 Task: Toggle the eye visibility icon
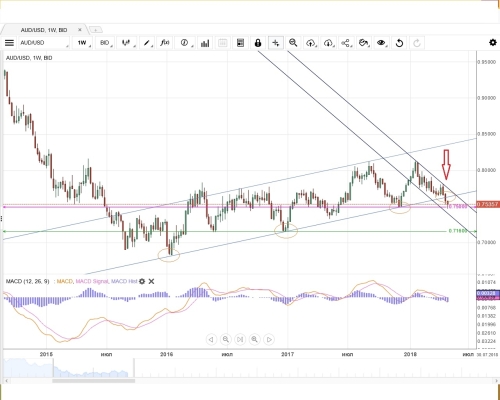click(x=381, y=43)
